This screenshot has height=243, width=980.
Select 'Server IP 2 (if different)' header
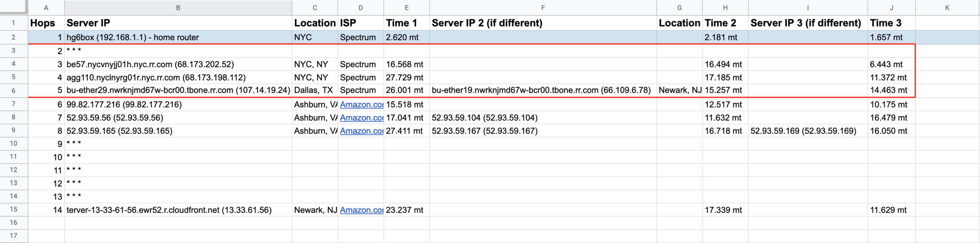click(543, 23)
